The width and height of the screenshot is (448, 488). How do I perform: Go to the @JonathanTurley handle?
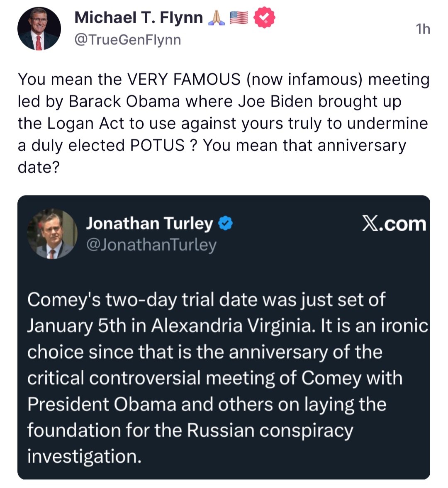[151, 245]
